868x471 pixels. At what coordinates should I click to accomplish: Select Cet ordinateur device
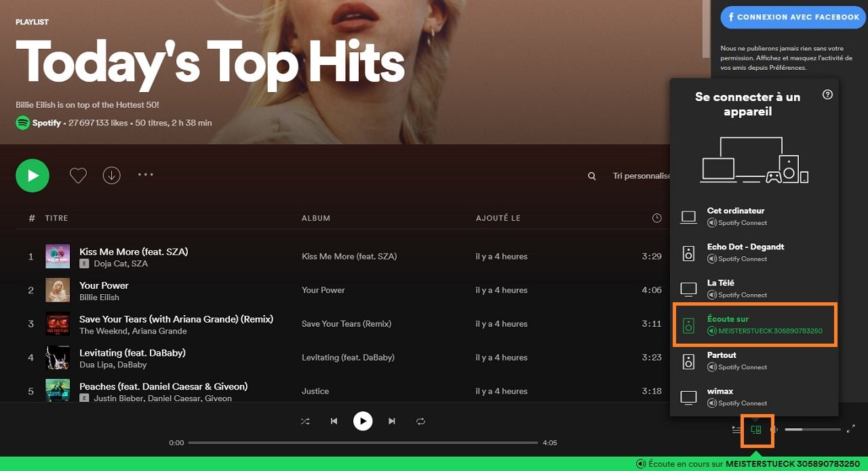(x=754, y=216)
